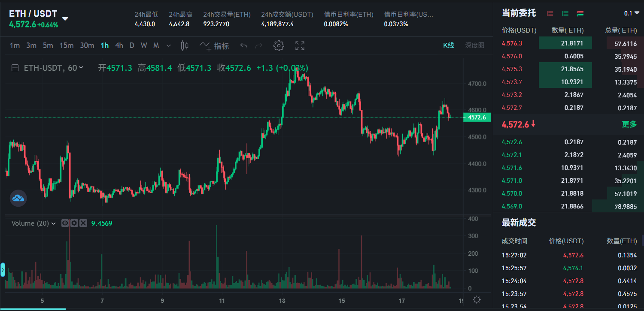The height and width of the screenshot is (311, 644).
Task: Enter fullscreen chart mode
Action: point(300,46)
